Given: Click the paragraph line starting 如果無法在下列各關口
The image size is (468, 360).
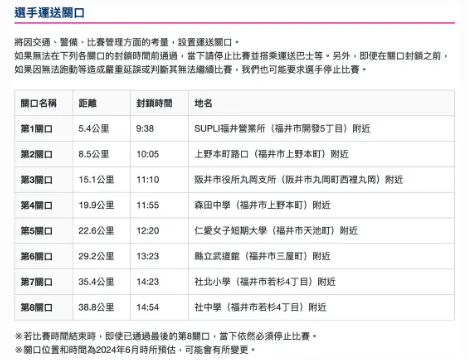Looking at the screenshot, I should 232,56.
